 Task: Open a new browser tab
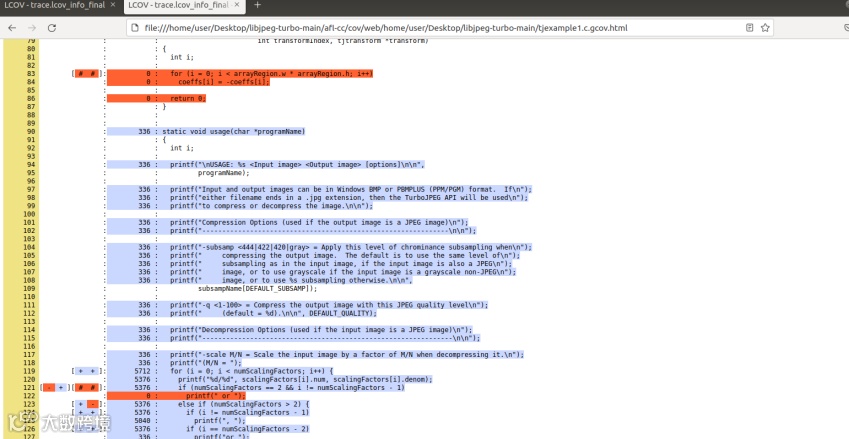[257, 5]
